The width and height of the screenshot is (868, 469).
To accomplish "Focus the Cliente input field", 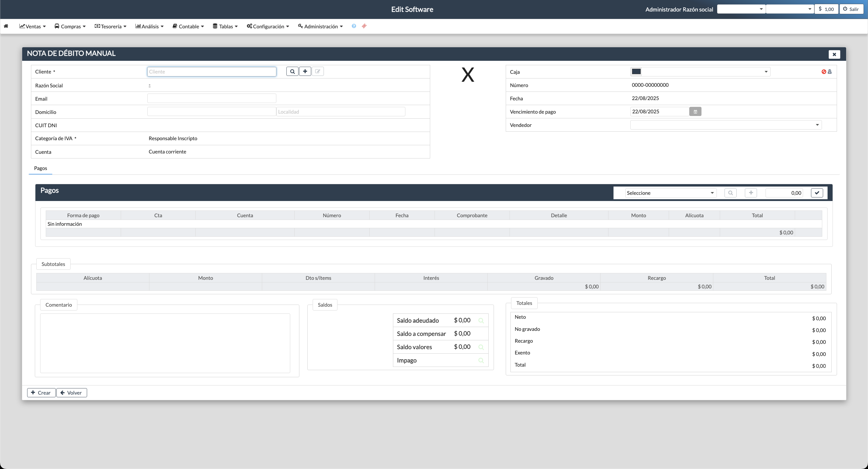I will point(212,72).
